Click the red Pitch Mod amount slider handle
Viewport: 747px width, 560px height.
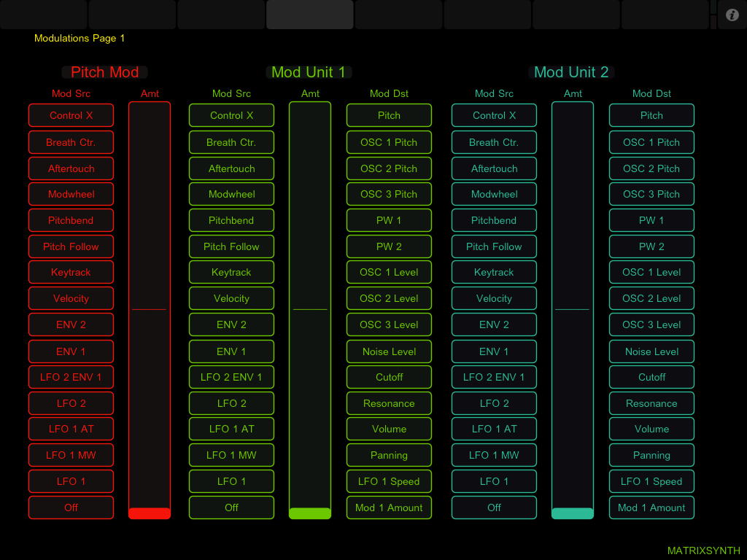pyautogui.click(x=150, y=513)
